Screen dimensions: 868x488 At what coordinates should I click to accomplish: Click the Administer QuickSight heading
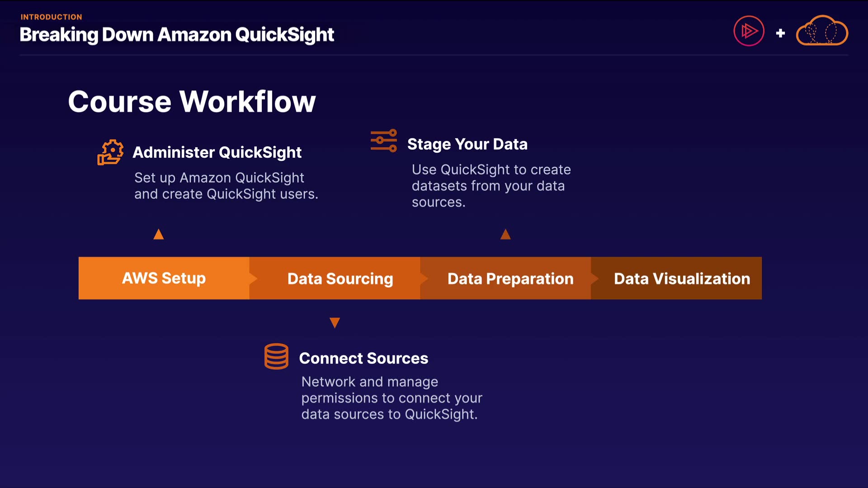217,153
